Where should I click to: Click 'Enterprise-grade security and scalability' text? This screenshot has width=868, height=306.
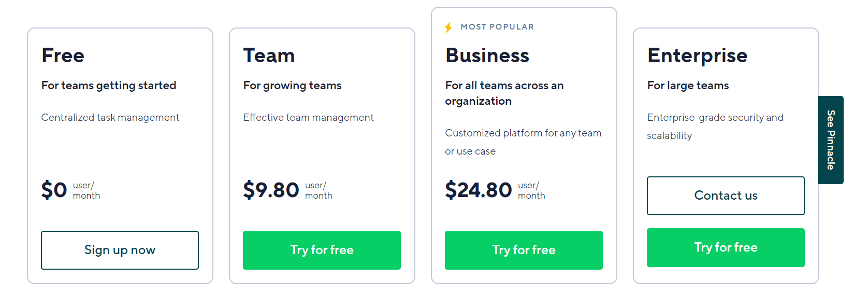coord(715,127)
